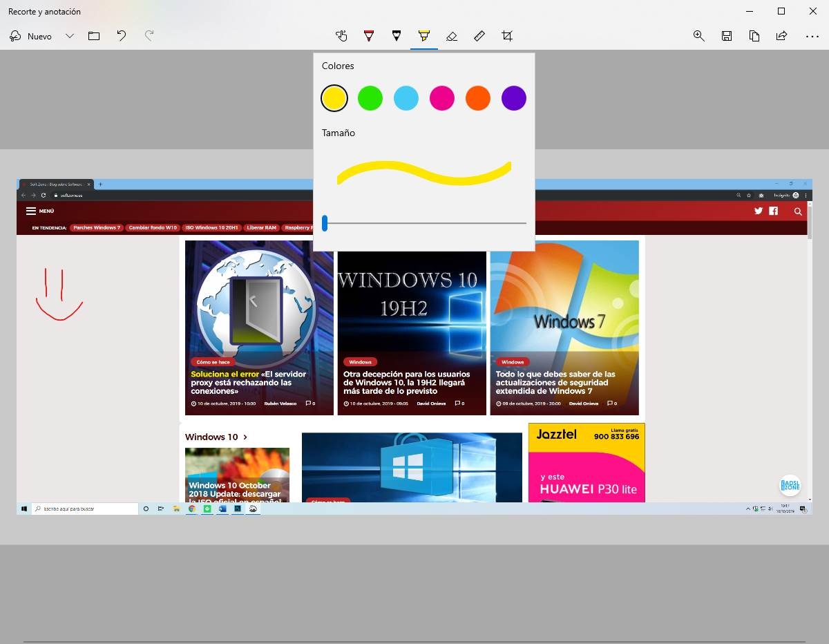Click the Parches Windows 7 trending tag
829x644 pixels.
coord(97,227)
